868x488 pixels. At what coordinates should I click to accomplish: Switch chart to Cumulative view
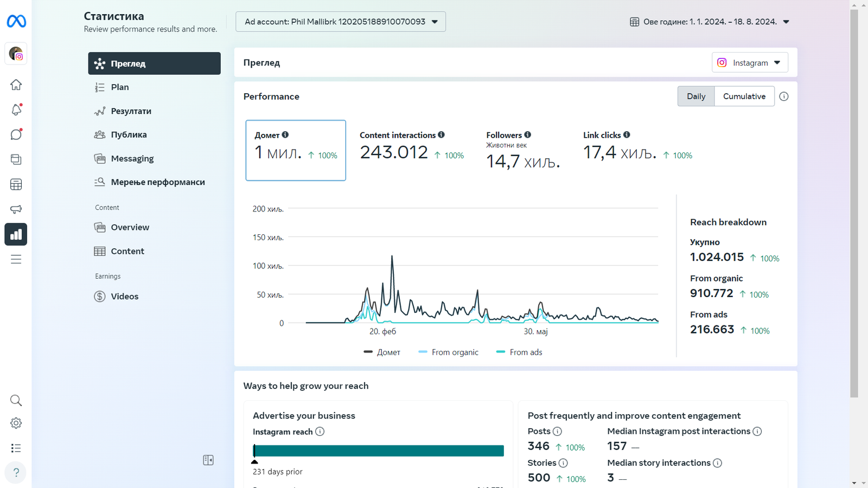pos(744,97)
